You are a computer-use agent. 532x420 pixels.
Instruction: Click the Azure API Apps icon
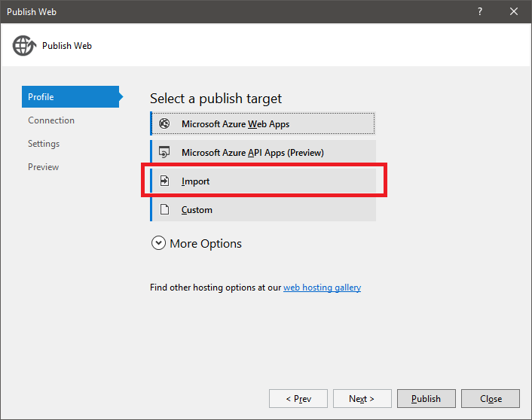(164, 152)
